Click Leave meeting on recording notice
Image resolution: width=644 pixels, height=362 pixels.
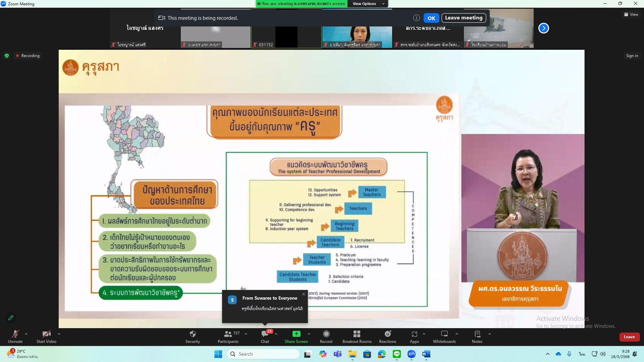click(464, 18)
